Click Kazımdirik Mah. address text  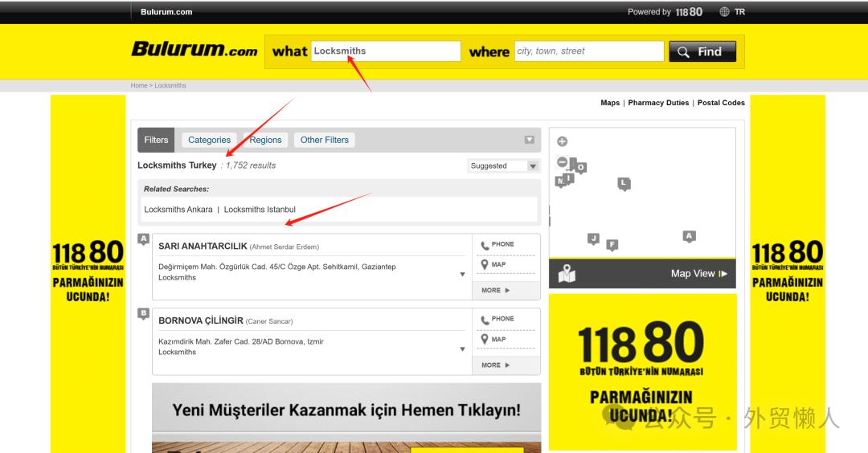pos(241,341)
